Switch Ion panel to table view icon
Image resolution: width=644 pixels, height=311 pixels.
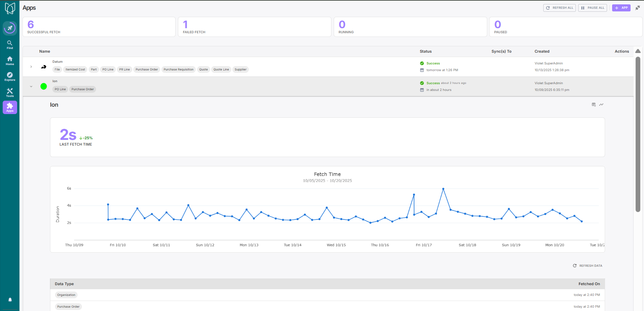(594, 105)
